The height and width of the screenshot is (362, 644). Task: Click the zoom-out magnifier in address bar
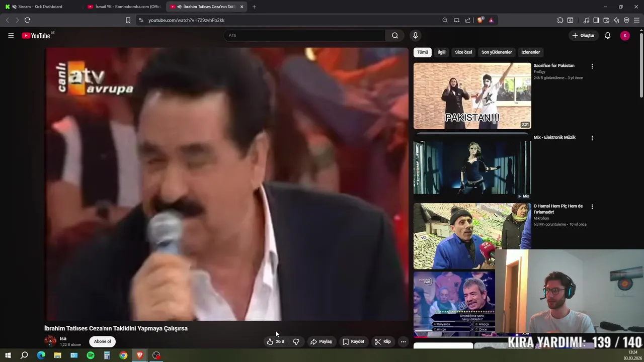click(x=445, y=20)
